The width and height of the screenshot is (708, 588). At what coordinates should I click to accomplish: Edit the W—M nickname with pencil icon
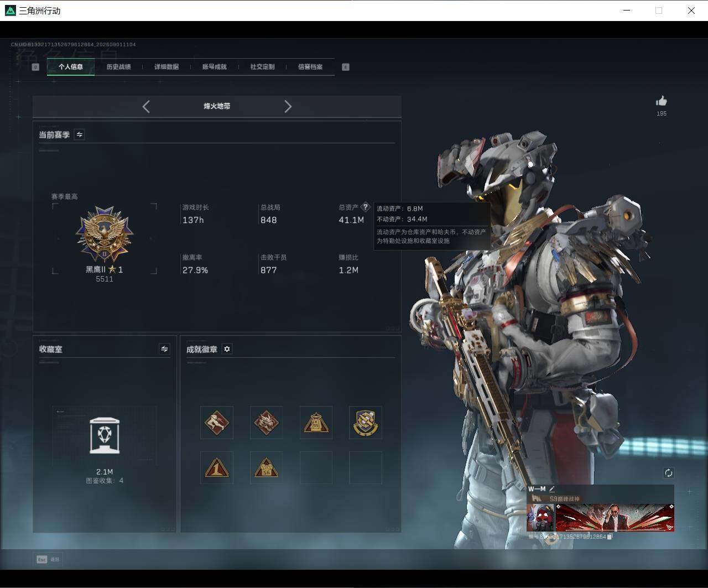tap(551, 489)
